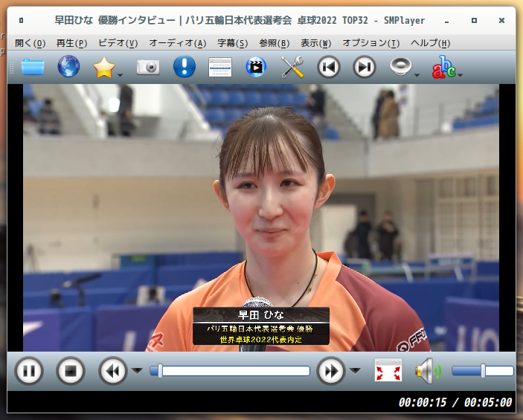Image resolution: width=523 pixels, height=420 pixels.
Task: Open file with the blue folder icon
Action: [32, 67]
